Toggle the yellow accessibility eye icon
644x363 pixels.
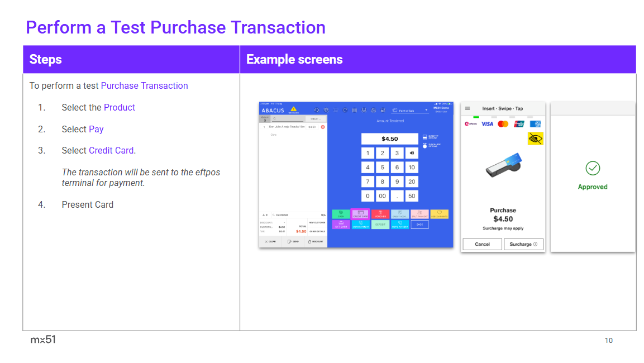coord(535,138)
